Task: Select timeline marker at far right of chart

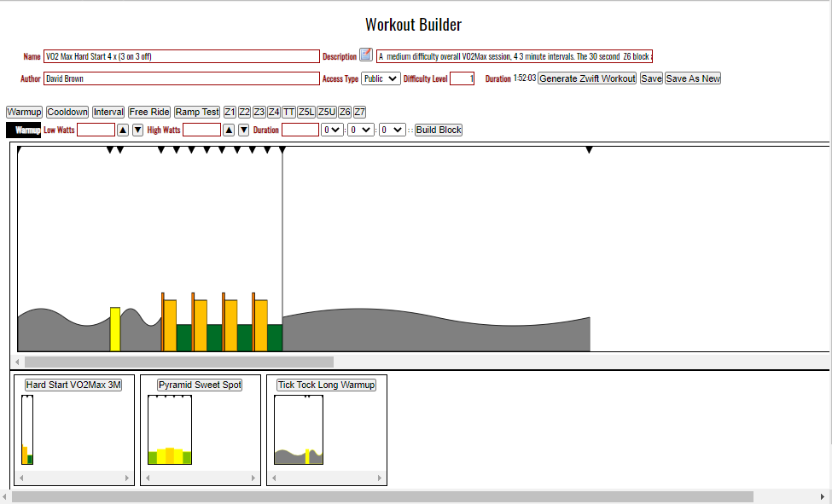Action: point(589,151)
